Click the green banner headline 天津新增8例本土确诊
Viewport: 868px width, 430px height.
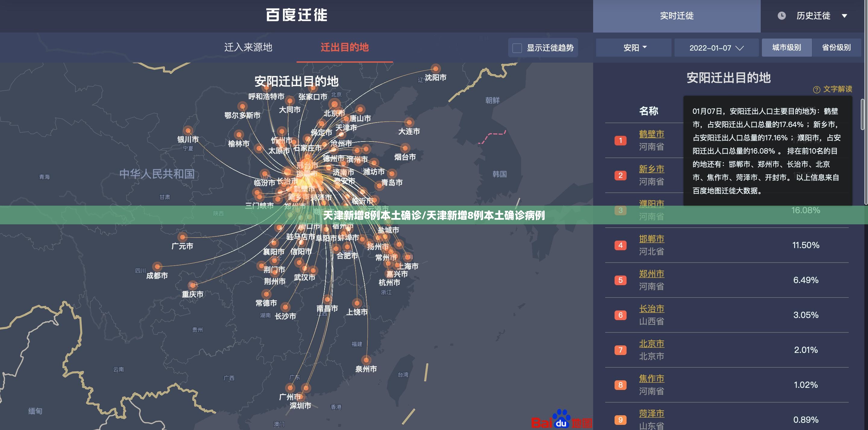(372, 215)
